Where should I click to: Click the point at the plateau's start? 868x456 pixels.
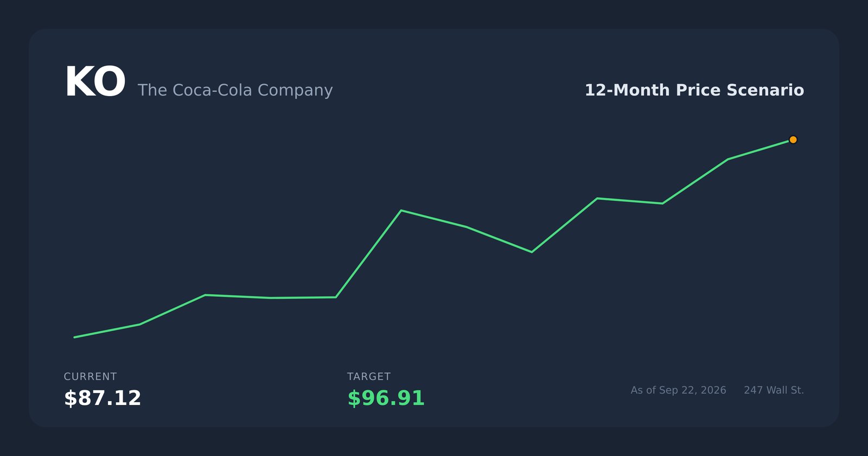pyautogui.click(x=205, y=295)
